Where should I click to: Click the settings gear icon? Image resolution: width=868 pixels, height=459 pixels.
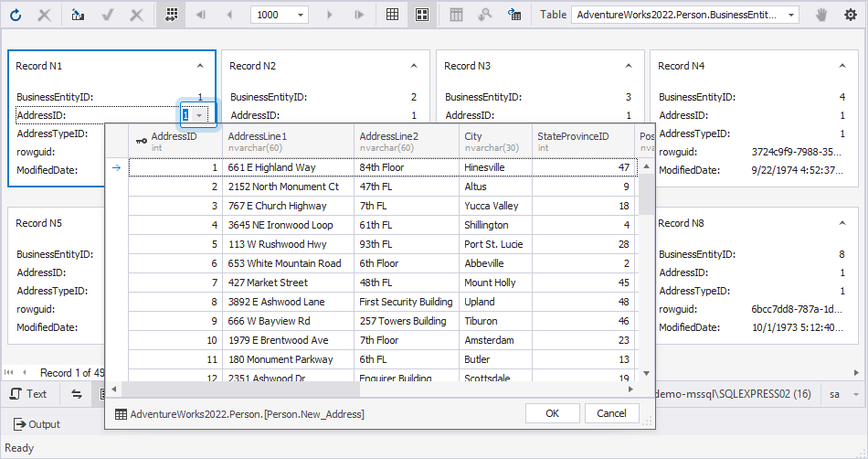pos(851,15)
